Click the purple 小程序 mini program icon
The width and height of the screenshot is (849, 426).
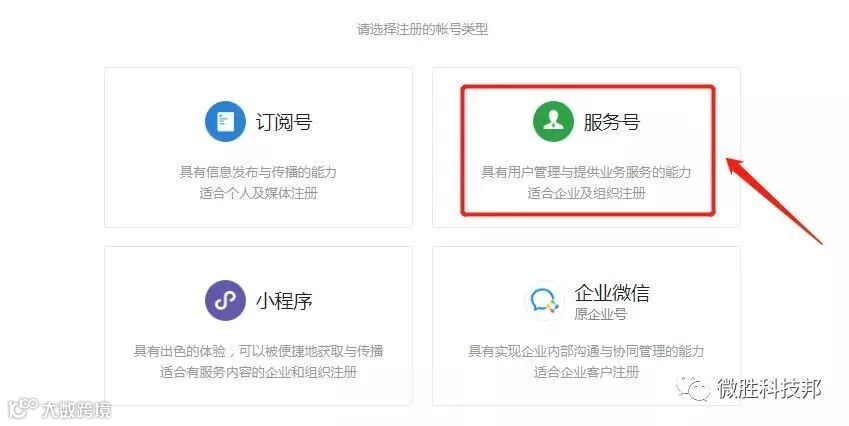click(225, 300)
